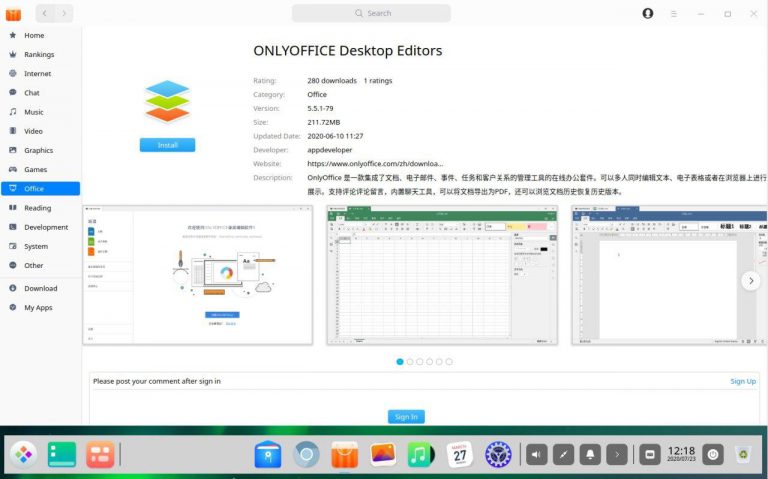Open the launcher in the dock

tap(23, 454)
